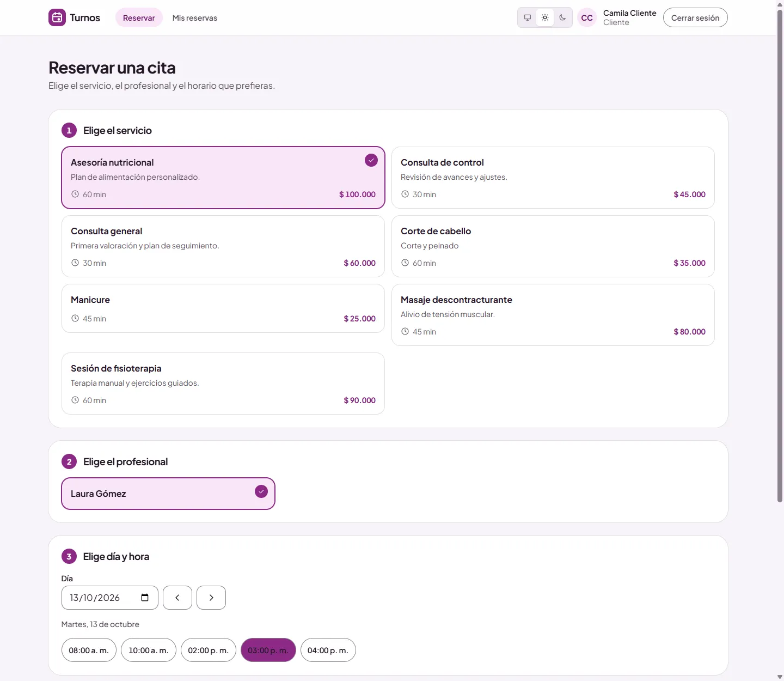Screen dimensions: 784x681
Task: Click Cerrar sesión button
Action: click(x=695, y=17)
